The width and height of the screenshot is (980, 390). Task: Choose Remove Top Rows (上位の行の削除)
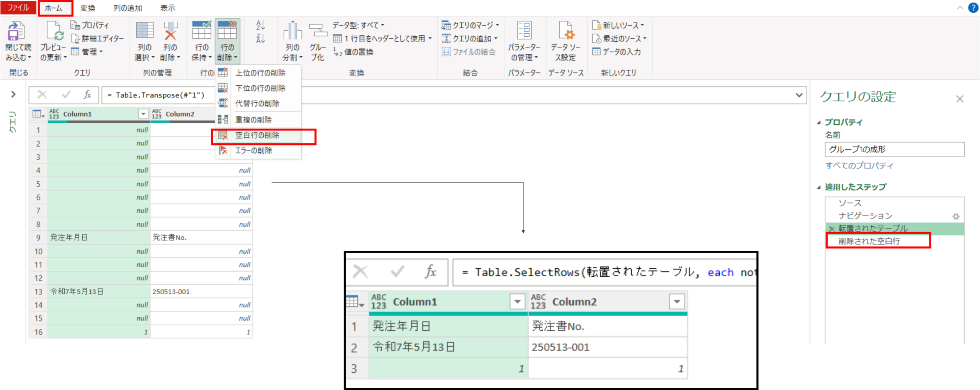pyautogui.click(x=258, y=73)
